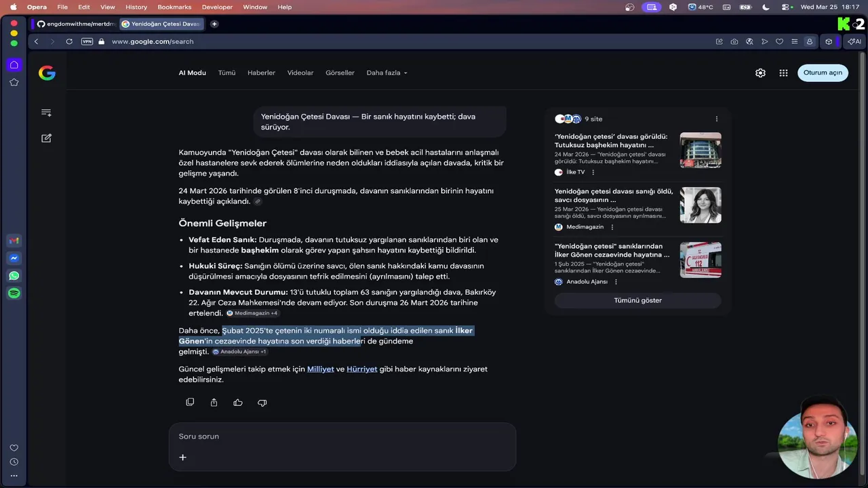Open Medimagazin source three-dots menu
Image resolution: width=868 pixels, height=488 pixels.
(x=612, y=227)
